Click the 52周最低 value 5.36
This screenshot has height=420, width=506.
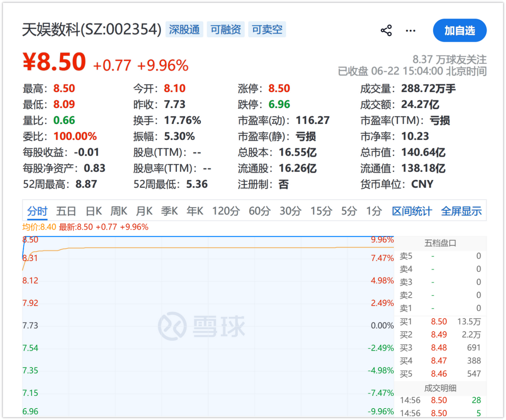tap(197, 184)
